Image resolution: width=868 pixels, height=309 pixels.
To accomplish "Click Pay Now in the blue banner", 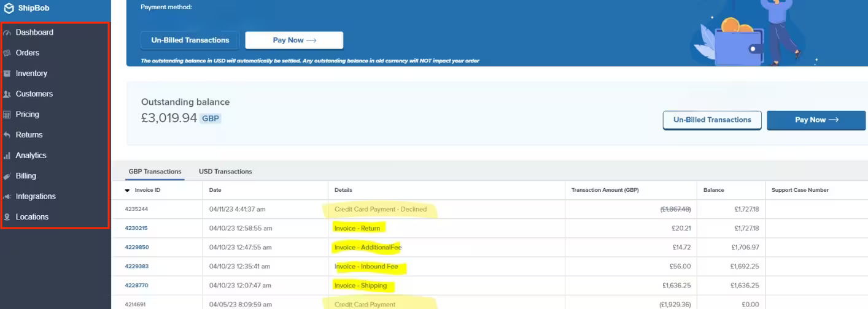I will click(294, 40).
